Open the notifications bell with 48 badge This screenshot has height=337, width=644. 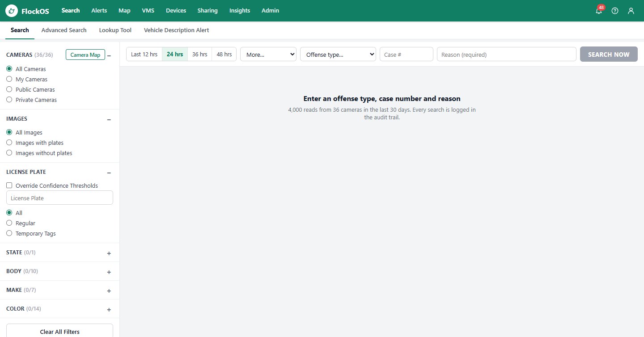(x=599, y=11)
